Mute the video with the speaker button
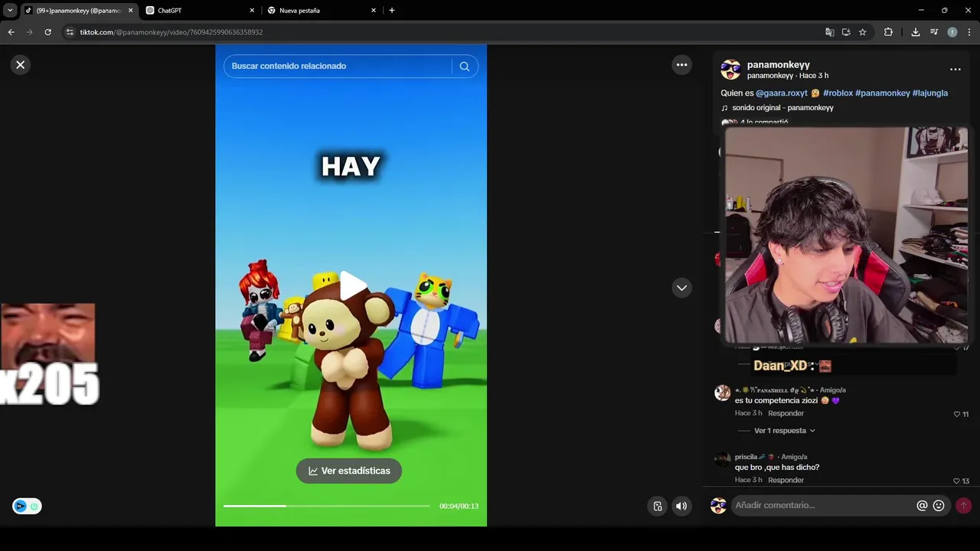 pyautogui.click(x=681, y=506)
